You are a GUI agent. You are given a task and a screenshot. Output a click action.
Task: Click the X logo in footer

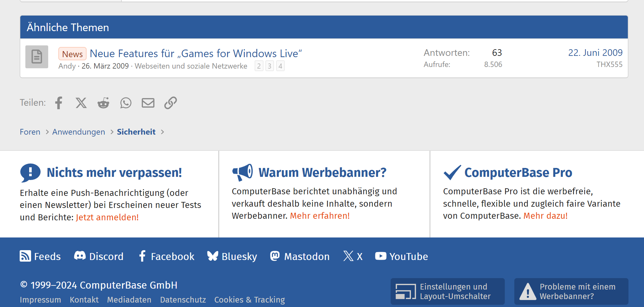point(348,256)
